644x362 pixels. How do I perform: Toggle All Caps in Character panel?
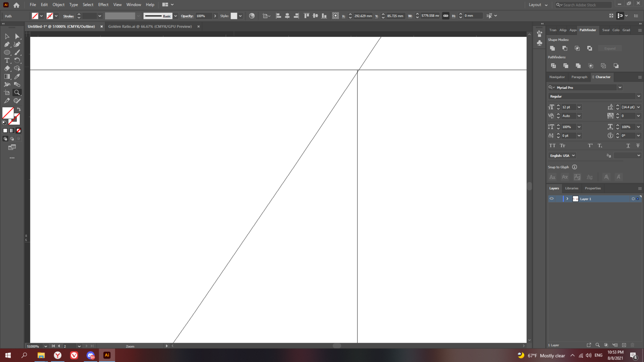click(x=553, y=146)
